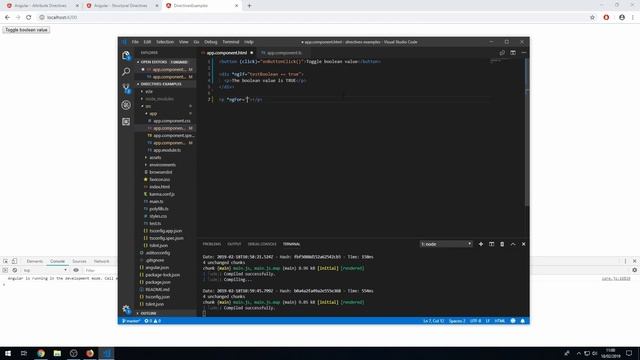Click Open Changes icon in editor title
Viewport: 640px width, 360px height.
[x=502, y=53]
